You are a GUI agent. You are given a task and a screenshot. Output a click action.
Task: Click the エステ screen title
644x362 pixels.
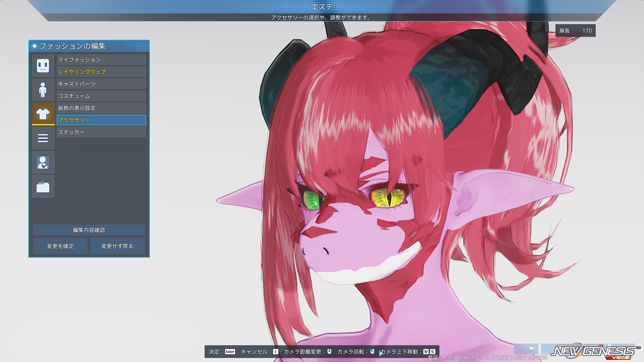(x=322, y=7)
